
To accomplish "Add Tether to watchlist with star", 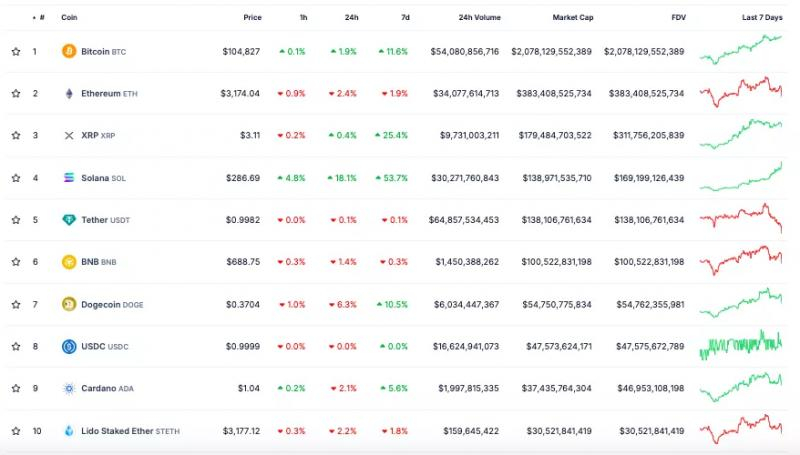I will coord(16,220).
